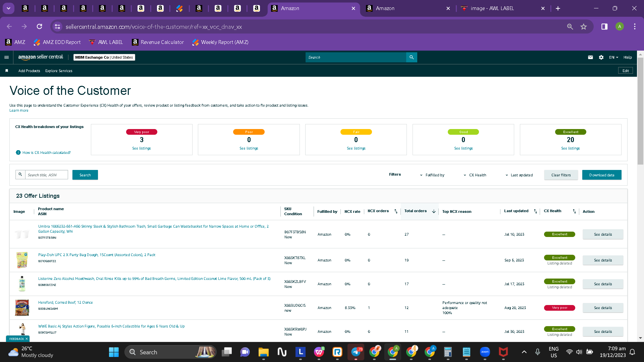Click the bookmark flag icon
Viewport: 644px width, 362px height.
pyautogui.click(x=7, y=71)
